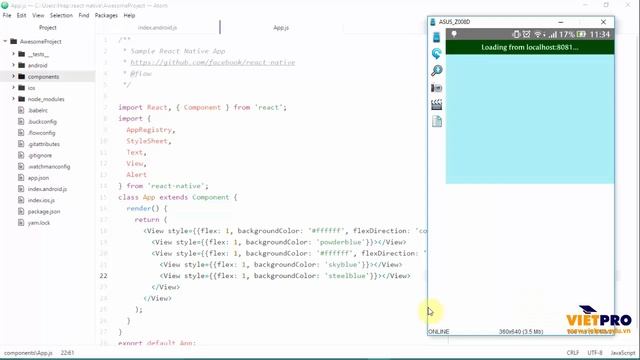Click 'class App extends Component' code line
This screenshot has width=640, height=360.
pos(178,197)
